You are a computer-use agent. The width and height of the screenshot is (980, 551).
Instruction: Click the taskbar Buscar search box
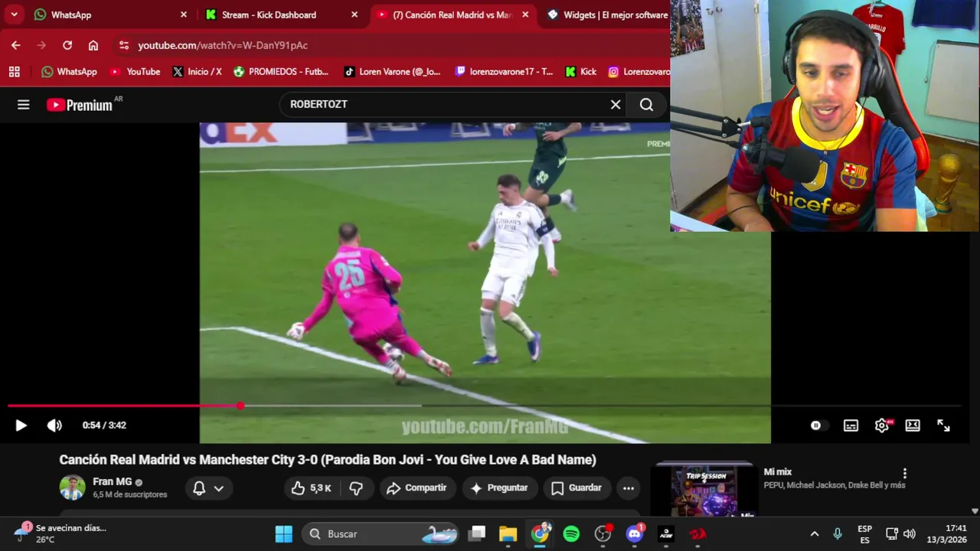(381, 533)
